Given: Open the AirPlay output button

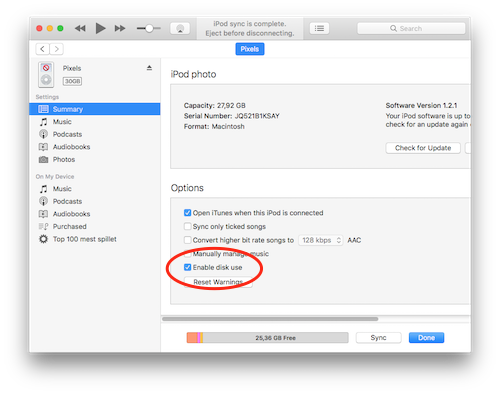Looking at the screenshot, I should pyautogui.click(x=180, y=28).
